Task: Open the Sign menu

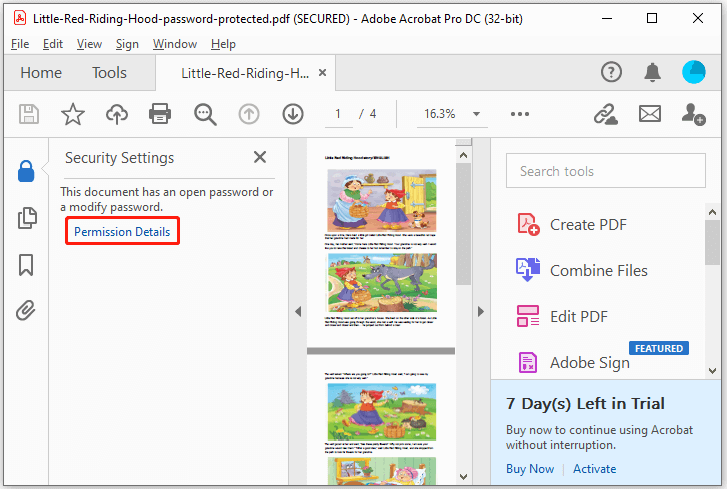Action: click(127, 44)
